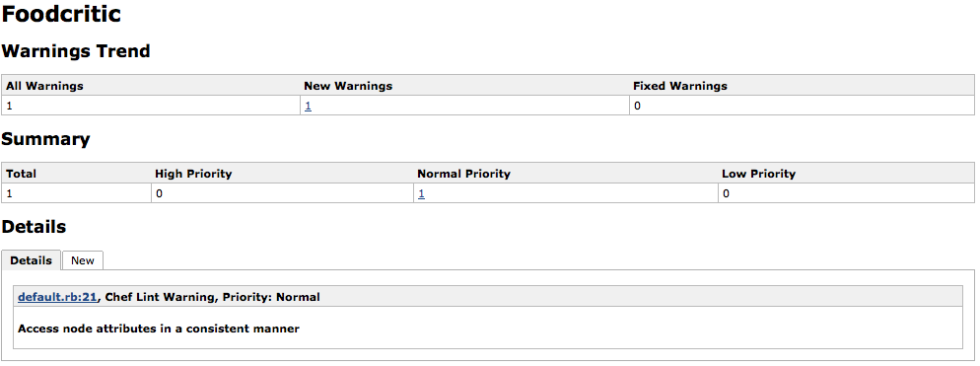Open the New Warnings count link
The width and height of the screenshot is (980, 366).
[x=309, y=106]
